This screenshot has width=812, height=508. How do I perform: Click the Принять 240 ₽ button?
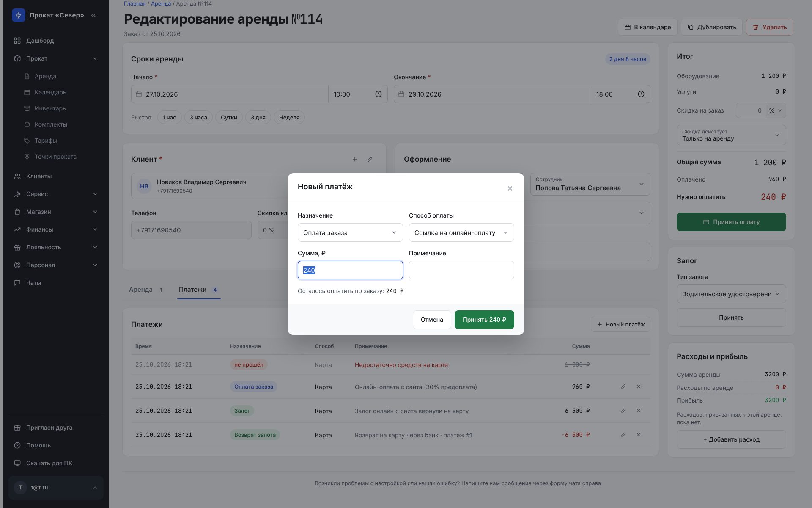(x=484, y=320)
